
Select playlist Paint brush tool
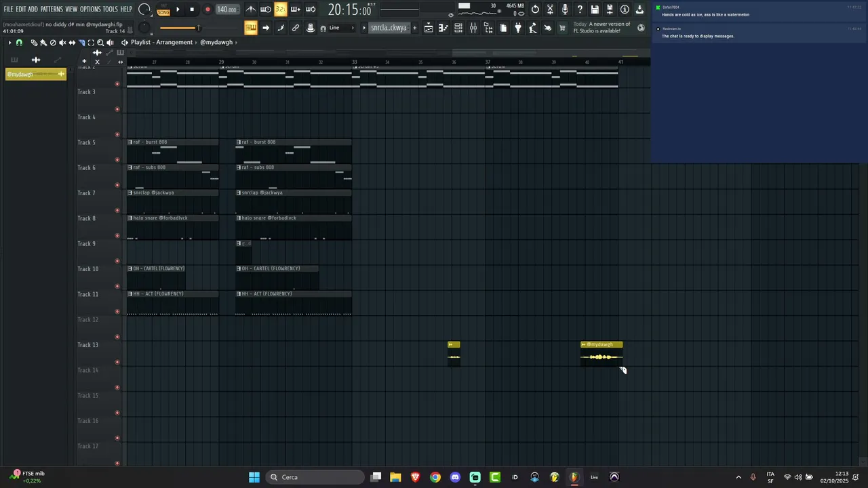[x=43, y=43]
